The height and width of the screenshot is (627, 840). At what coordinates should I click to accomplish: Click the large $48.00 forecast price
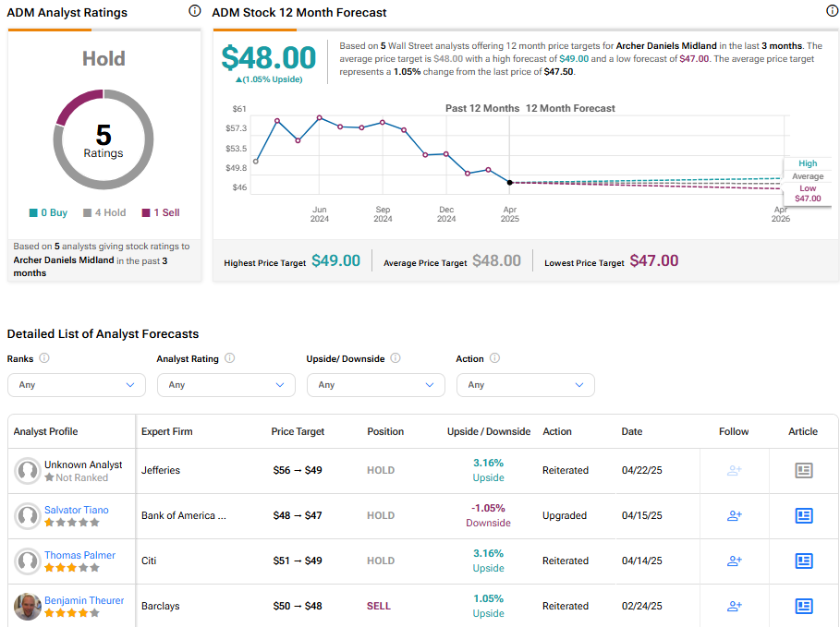click(x=269, y=57)
